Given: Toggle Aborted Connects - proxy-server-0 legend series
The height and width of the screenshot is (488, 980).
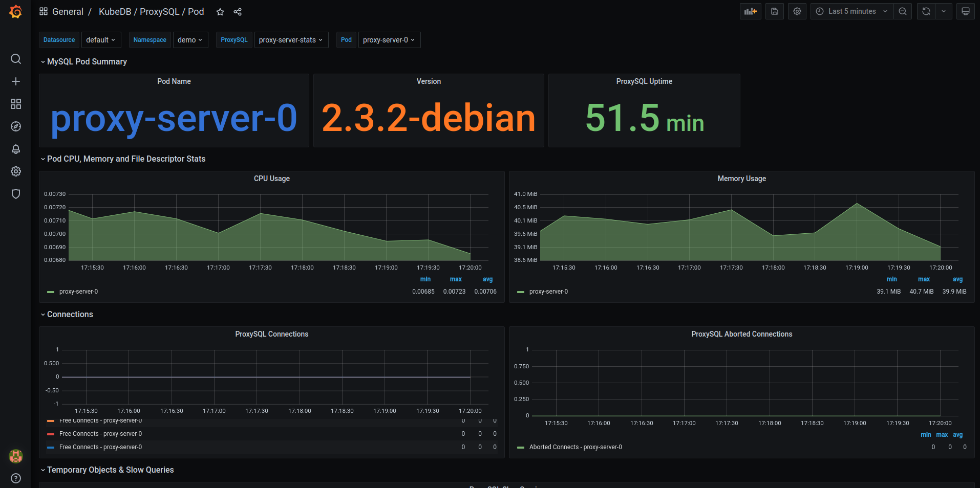Looking at the screenshot, I should click(x=576, y=447).
